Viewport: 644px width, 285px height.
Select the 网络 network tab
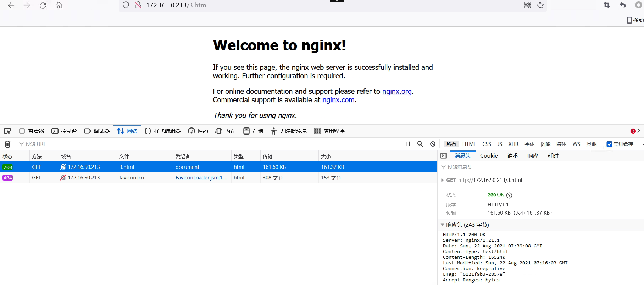(127, 131)
